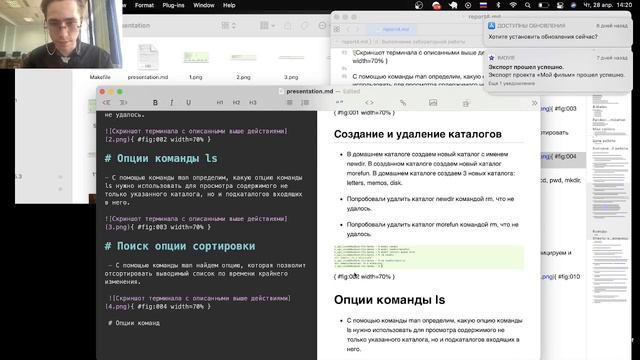Apply underline formatting in editor toolbar
Image resolution: width=640 pixels, height=360 pixels.
coord(188,103)
